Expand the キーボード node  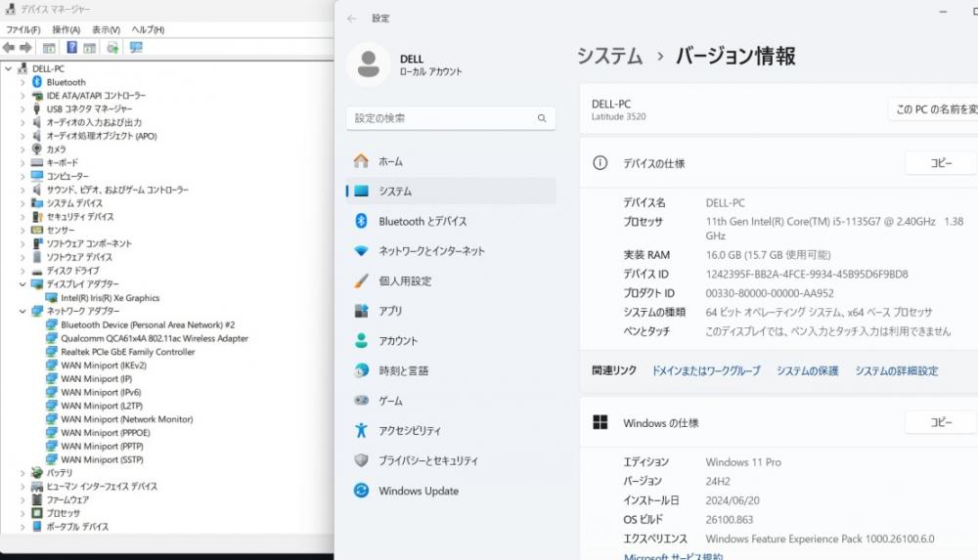tap(22, 163)
